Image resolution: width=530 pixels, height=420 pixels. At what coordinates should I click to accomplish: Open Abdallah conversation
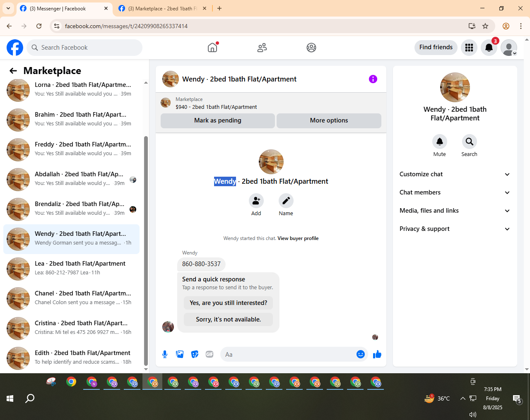click(71, 179)
